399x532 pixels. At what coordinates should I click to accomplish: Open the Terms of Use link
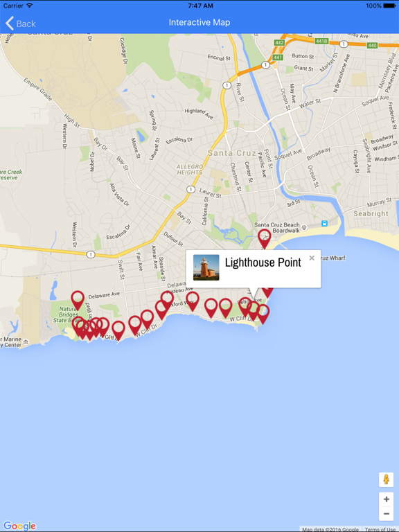[x=380, y=529]
